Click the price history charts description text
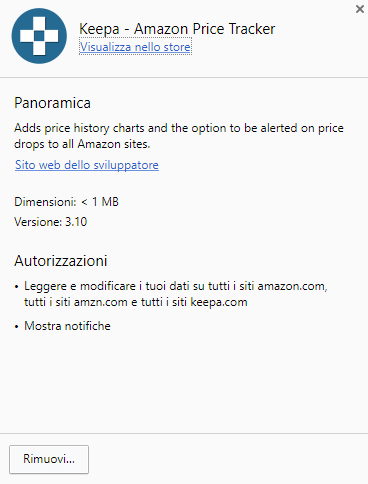368x484 pixels. pos(179,136)
